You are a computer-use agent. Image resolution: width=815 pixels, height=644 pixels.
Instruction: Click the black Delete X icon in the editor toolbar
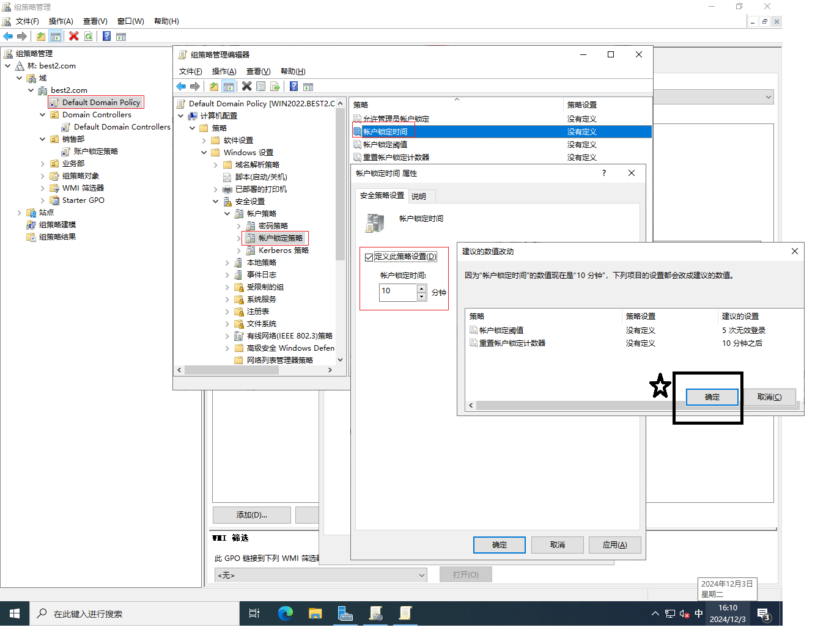(x=247, y=86)
